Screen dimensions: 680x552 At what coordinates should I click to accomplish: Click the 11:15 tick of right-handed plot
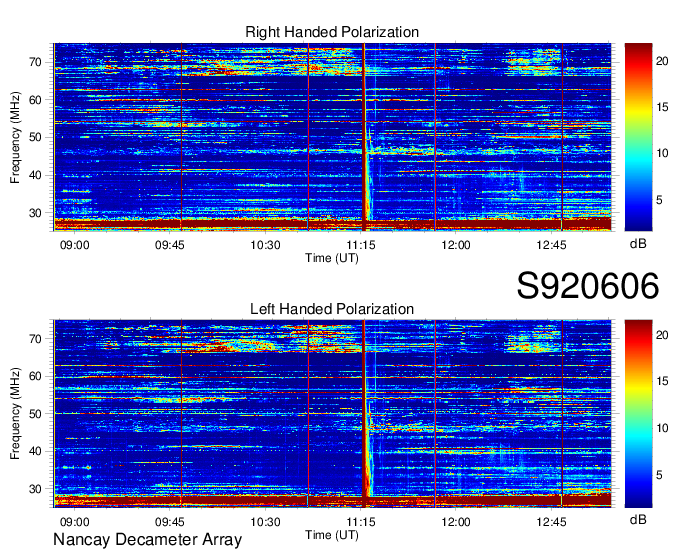(x=360, y=245)
